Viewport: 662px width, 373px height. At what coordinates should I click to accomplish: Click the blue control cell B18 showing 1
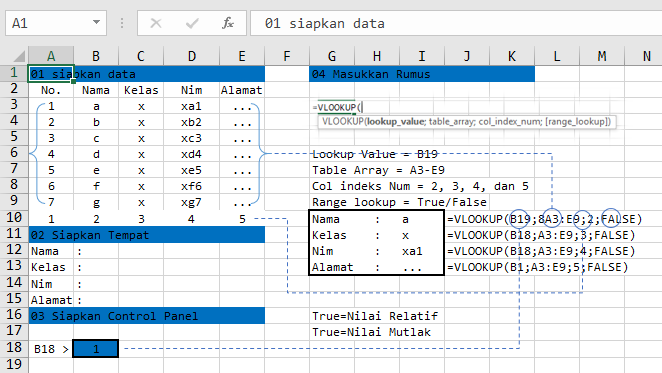click(x=96, y=348)
